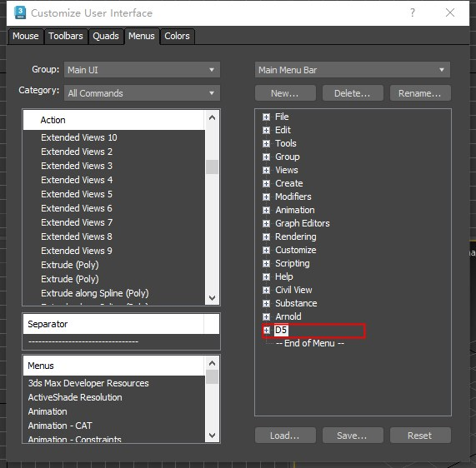This screenshot has width=476, height=468.
Task: Click the Save... button
Action: click(353, 436)
